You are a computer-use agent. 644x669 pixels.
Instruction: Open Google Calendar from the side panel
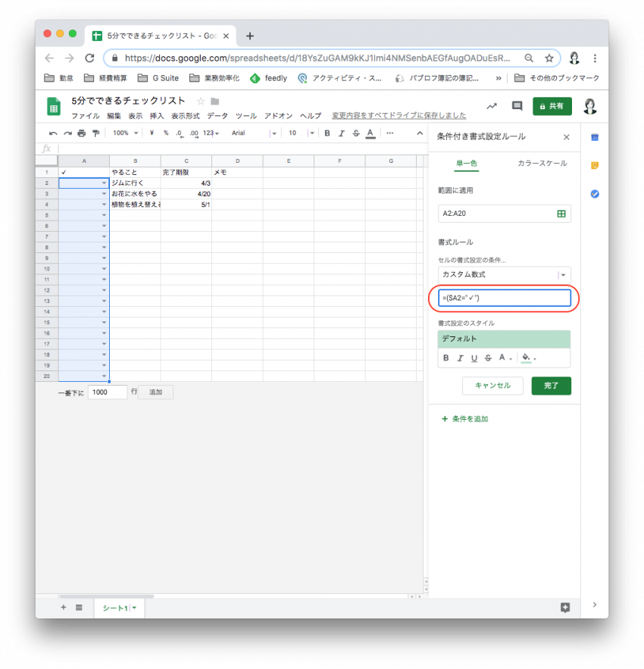click(595, 137)
